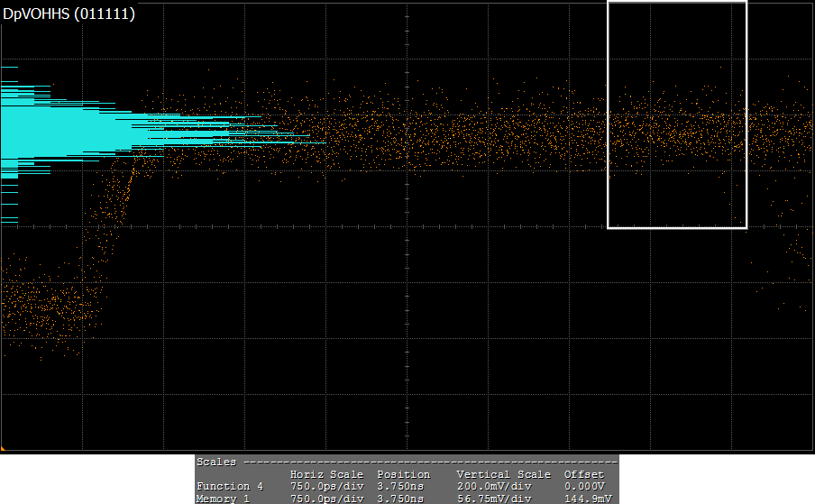Image resolution: width=815 pixels, height=504 pixels.
Task: Click the Horiz Scale column header
Action: 326,474
